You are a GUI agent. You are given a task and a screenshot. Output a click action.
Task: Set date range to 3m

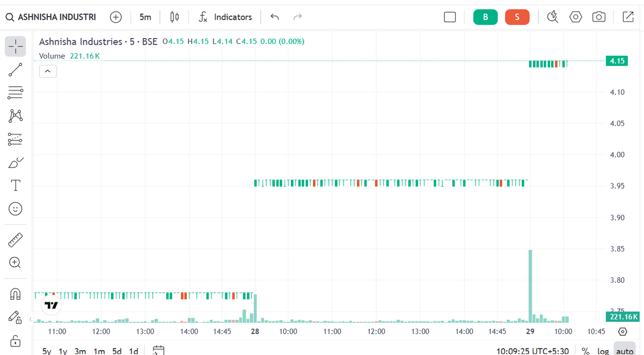(x=80, y=351)
